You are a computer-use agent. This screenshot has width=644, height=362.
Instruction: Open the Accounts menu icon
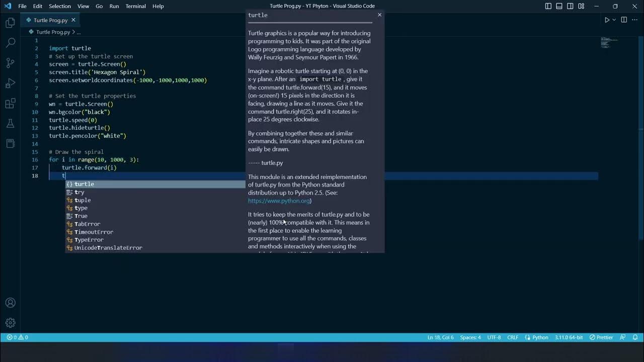coord(10,303)
